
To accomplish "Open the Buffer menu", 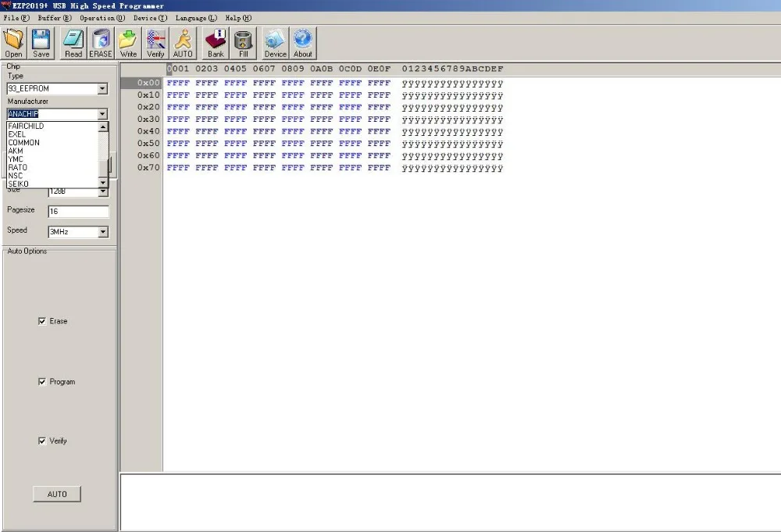I will pyautogui.click(x=55, y=18).
